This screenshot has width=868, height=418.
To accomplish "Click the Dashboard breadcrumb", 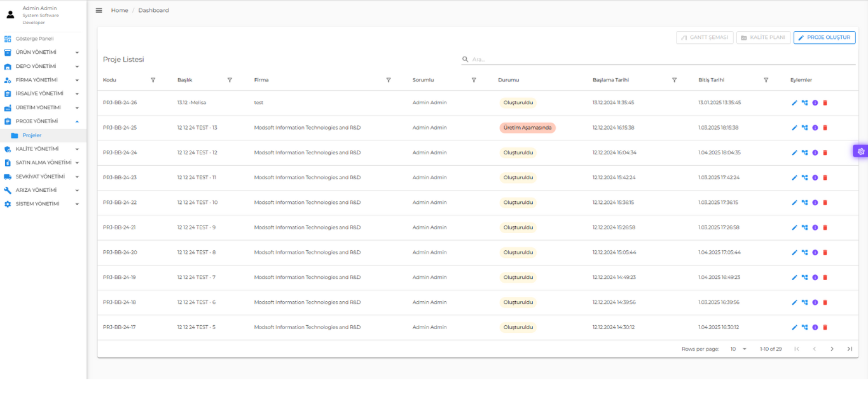I will 154,10.
